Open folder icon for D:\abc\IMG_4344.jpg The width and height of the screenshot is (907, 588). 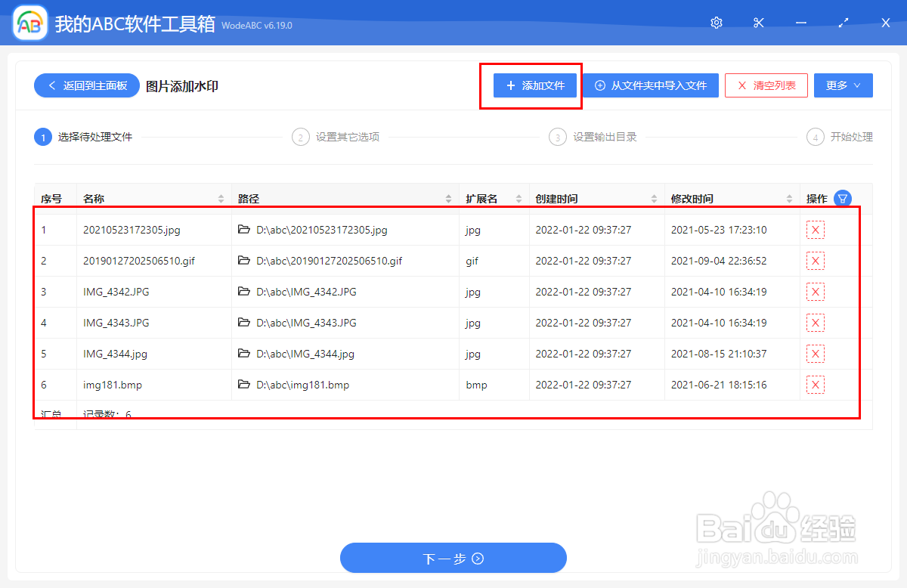pos(243,353)
